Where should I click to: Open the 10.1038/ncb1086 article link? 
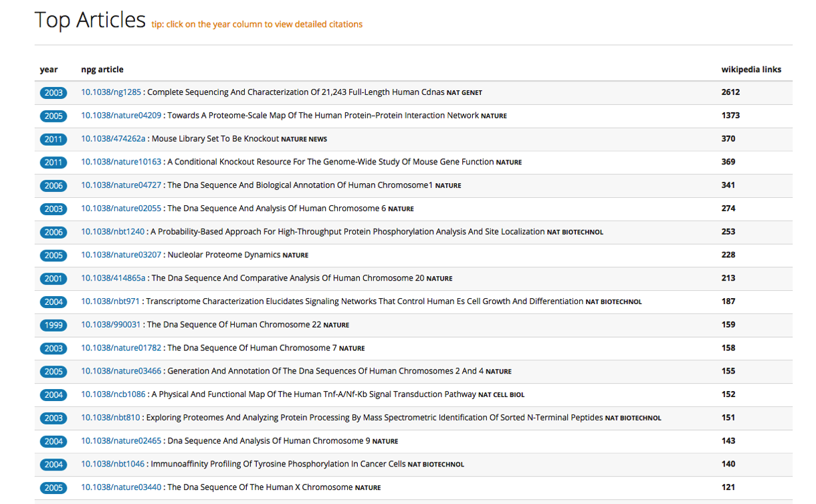tap(114, 394)
